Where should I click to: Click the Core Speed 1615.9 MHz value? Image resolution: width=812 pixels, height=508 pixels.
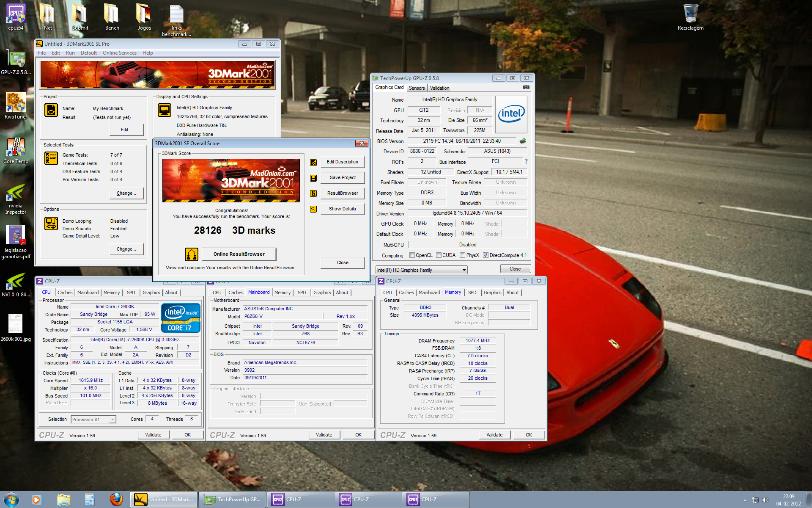pos(91,380)
